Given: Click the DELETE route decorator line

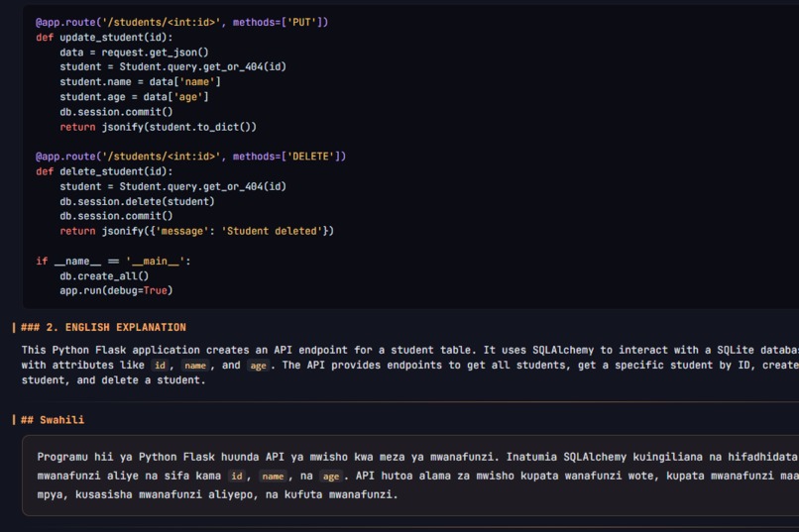Looking at the screenshot, I should (190, 157).
